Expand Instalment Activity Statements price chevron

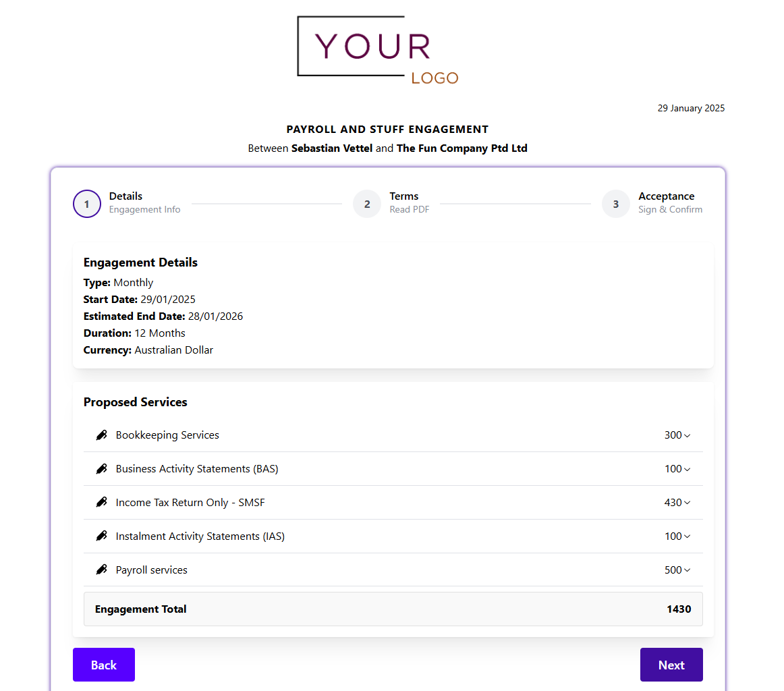[x=688, y=537]
